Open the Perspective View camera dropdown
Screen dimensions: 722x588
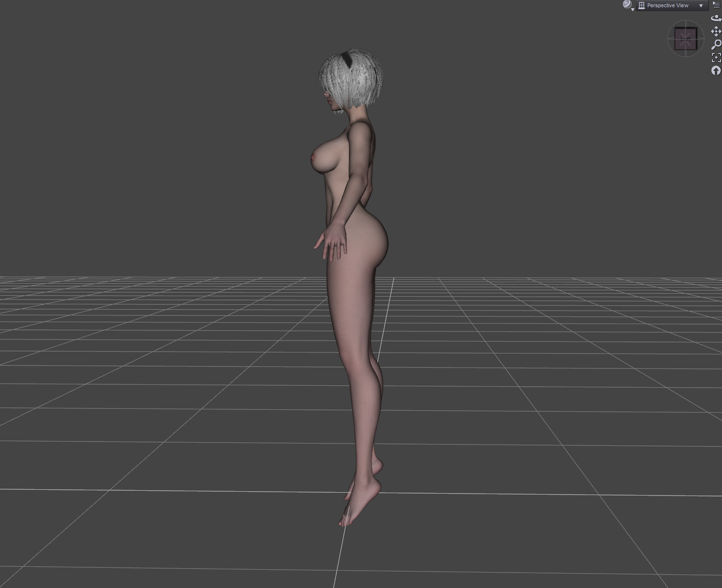coord(672,5)
